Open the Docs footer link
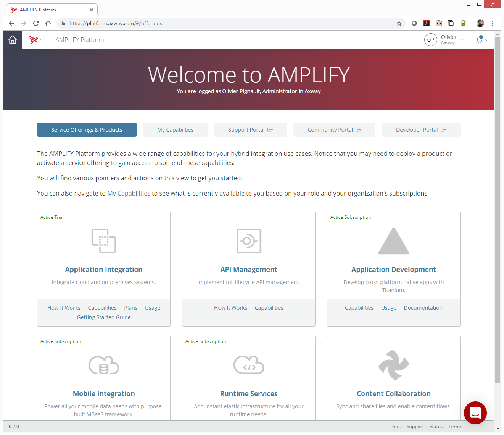 [x=396, y=427]
